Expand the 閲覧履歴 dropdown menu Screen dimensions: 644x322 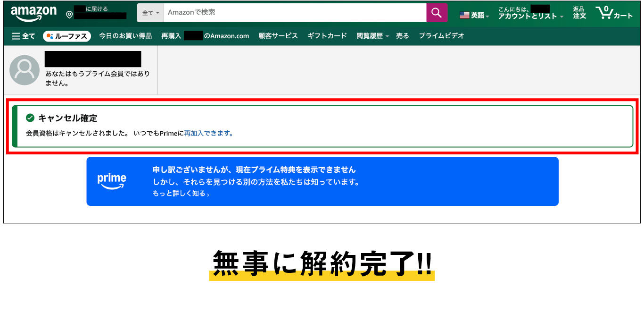coord(372,36)
